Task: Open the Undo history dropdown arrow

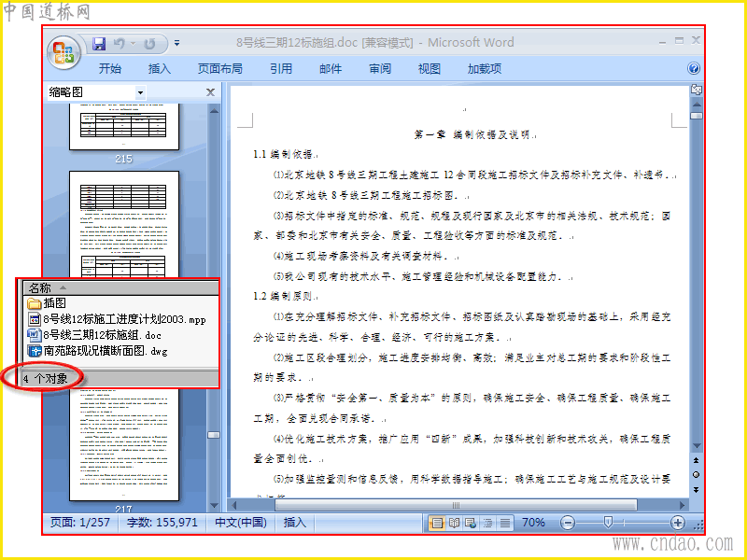Action: [133, 44]
